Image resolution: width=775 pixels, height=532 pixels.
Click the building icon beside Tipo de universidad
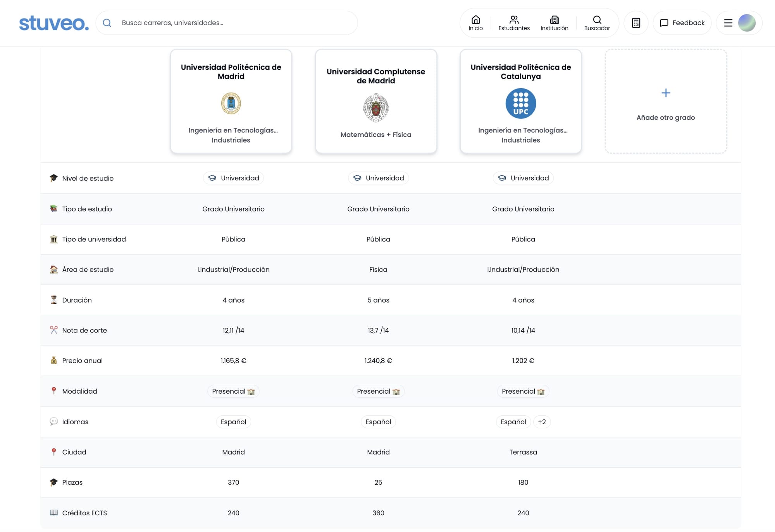[53, 239]
